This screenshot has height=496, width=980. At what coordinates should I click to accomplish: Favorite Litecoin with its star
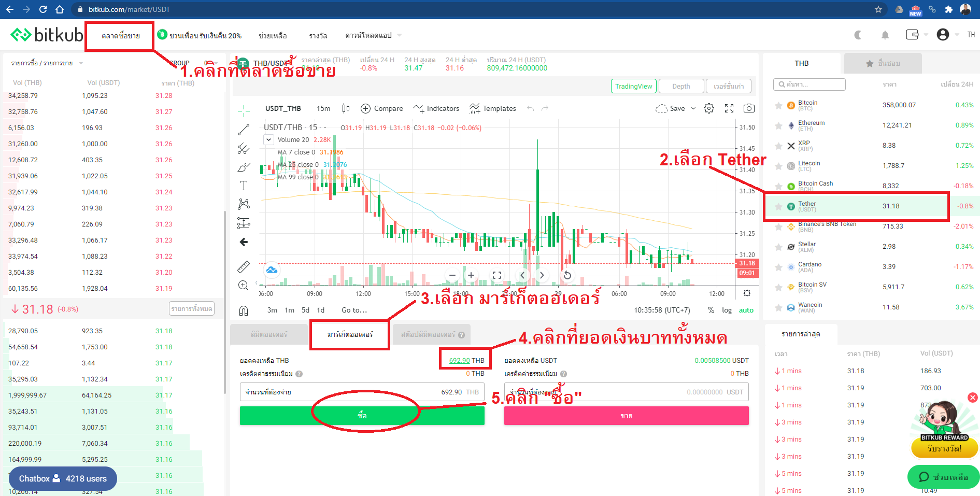click(778, 166)
